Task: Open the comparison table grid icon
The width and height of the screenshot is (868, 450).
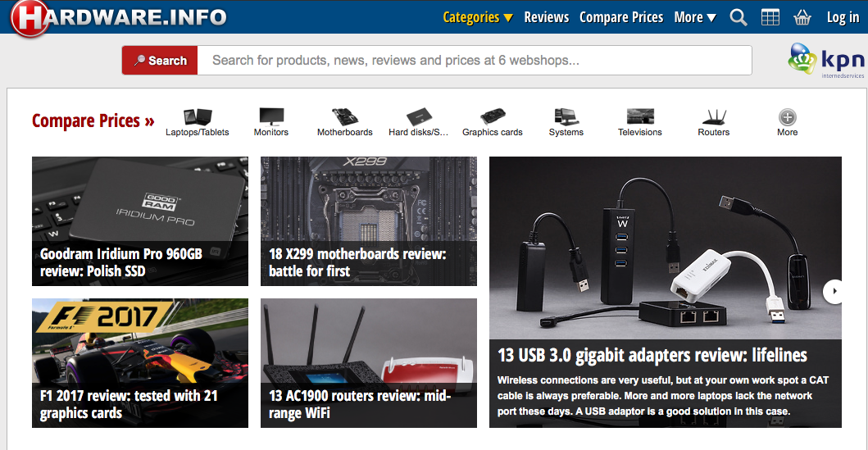Action: coord(770,18)
